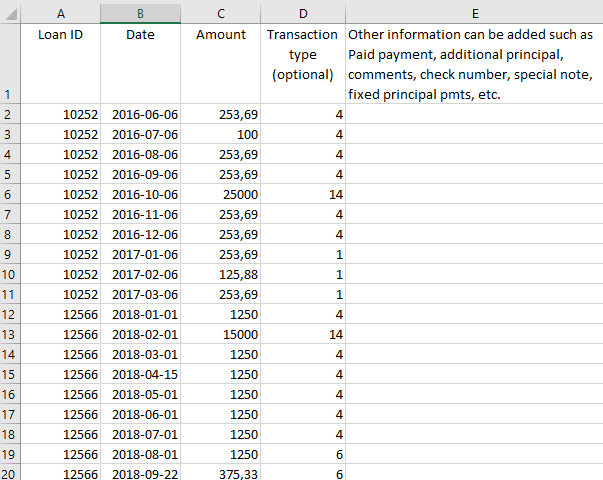Select row 6 header
The height and width of the screenshot is (480, 603).
coord(10,194)
